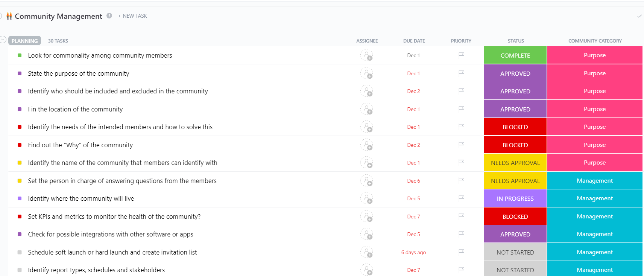Click the yellow NEEDS APPROVAL status for "Set the person in charge"
This screenshot has width=644, height=276.
tap(515, 181)
